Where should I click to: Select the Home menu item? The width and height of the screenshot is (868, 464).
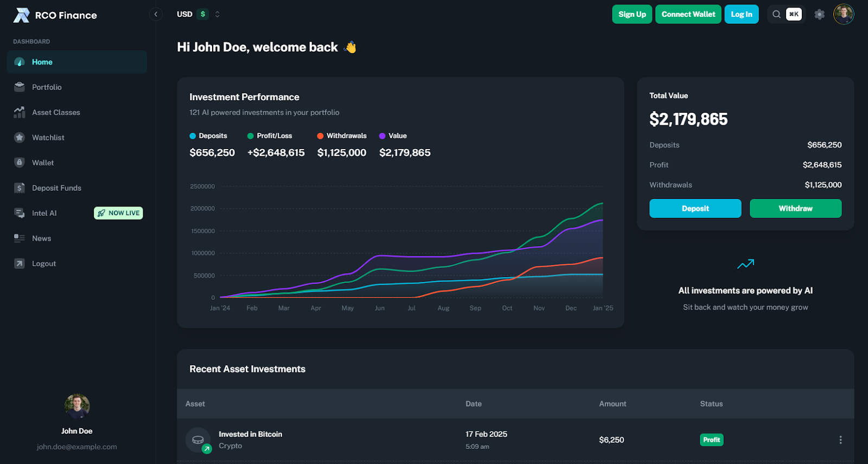click(77, 62)
